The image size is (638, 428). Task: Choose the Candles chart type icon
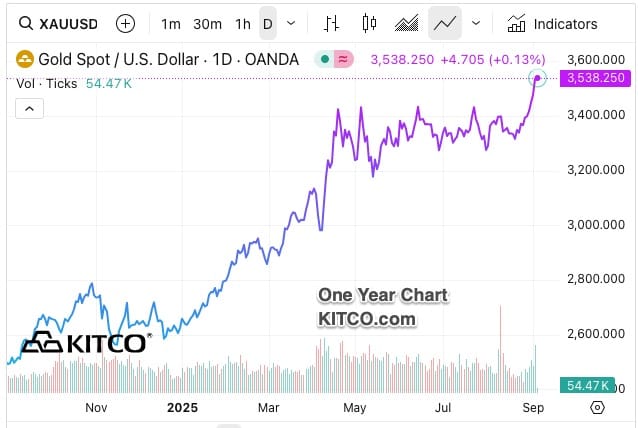[x=369, y=23]
